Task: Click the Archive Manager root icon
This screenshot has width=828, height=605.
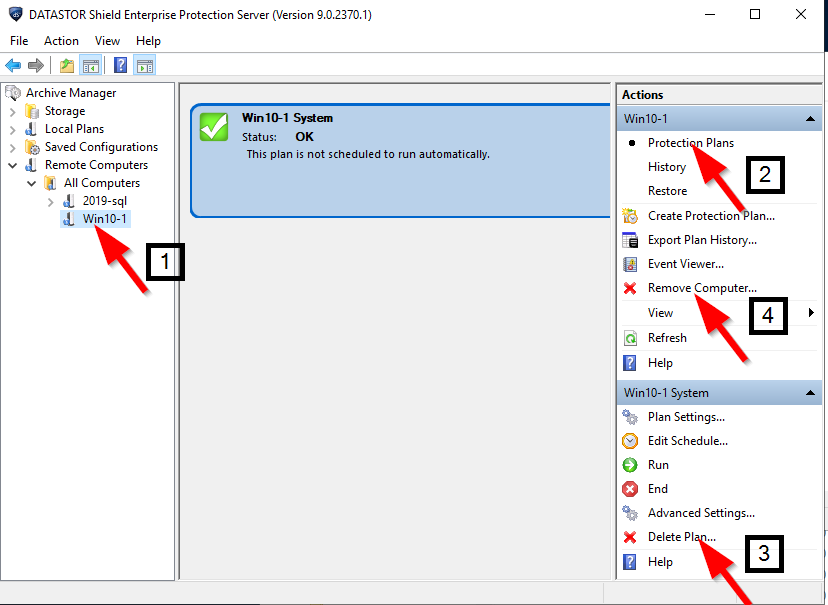Action: tap(13, 93)
